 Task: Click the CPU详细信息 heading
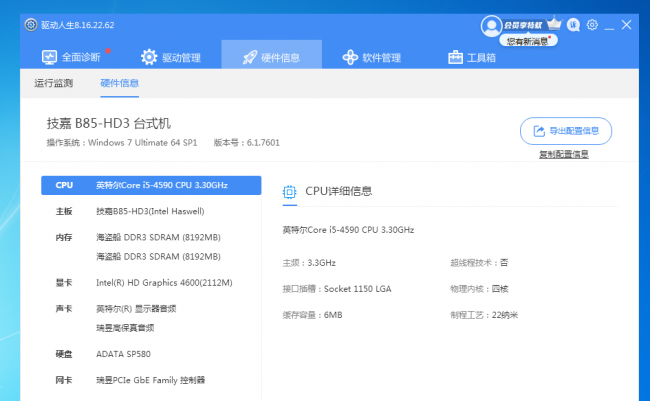click(x=339, y=191)
